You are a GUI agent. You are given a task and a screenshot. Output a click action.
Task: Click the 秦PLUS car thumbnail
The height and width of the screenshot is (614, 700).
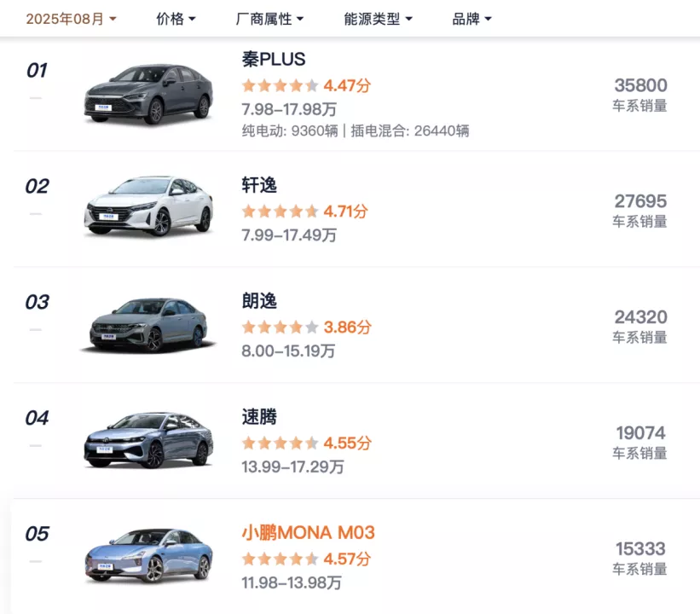coord(148,93)
